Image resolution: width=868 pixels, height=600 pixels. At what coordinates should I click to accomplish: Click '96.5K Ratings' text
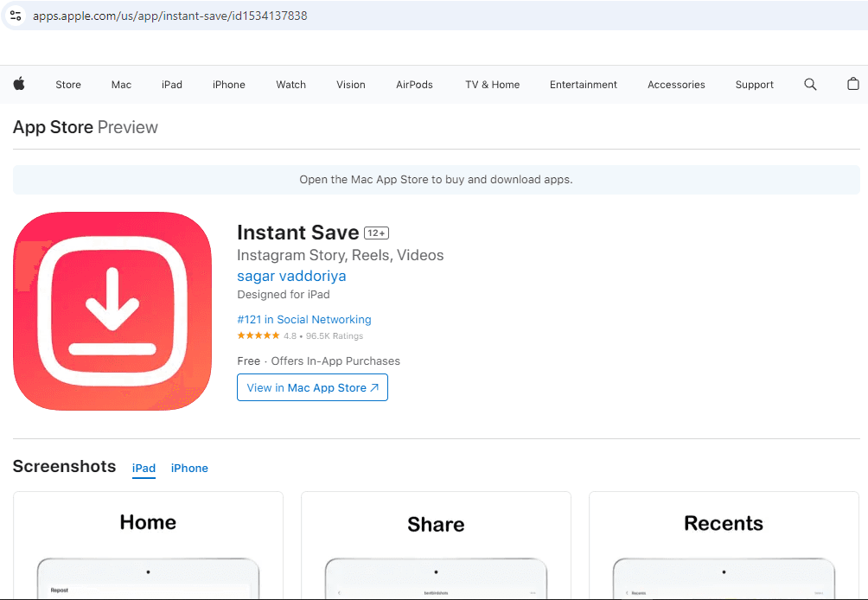tap(335, 336)
